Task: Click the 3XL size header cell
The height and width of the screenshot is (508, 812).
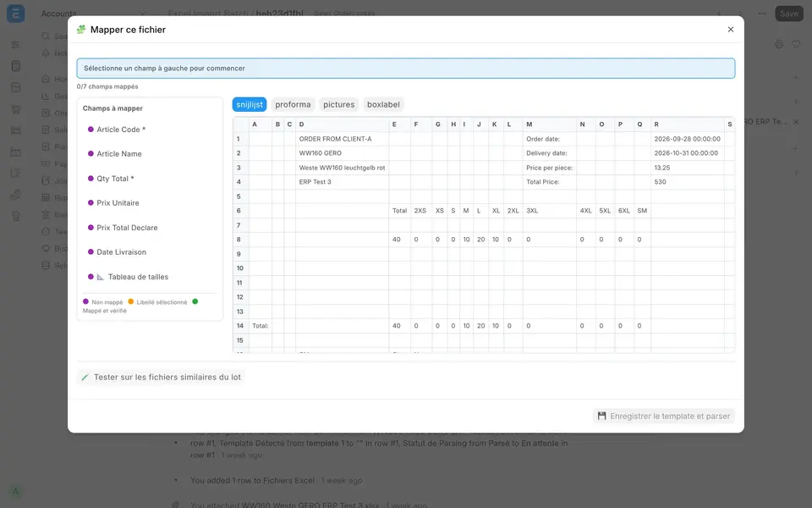Action: tap(550, 211)
